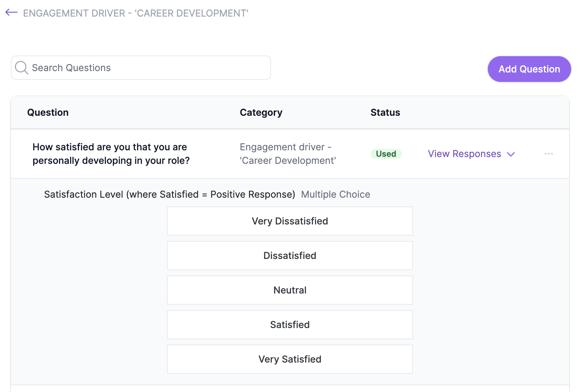Click the Category column header
The image size is (582, 392).
[261, 112]
